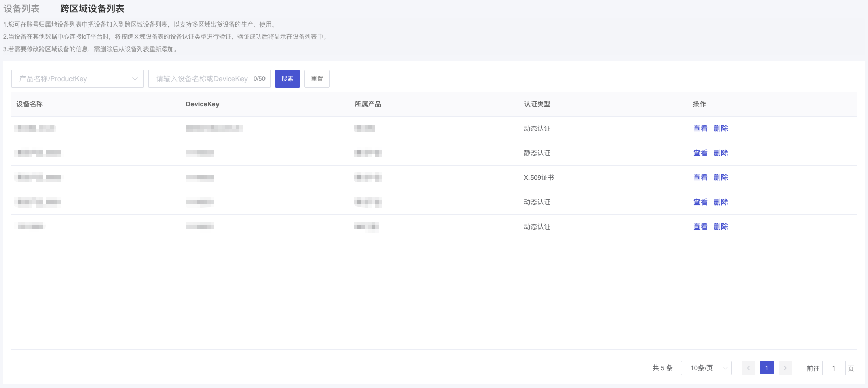Click 删除 for the X.509证书 device
This screenshot has width=868, height=388.
[720, 178]
